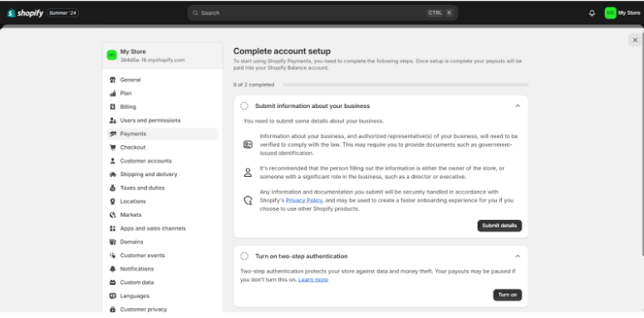
Task: Open Customer accounts settings
Action: (x=163, y=161)
